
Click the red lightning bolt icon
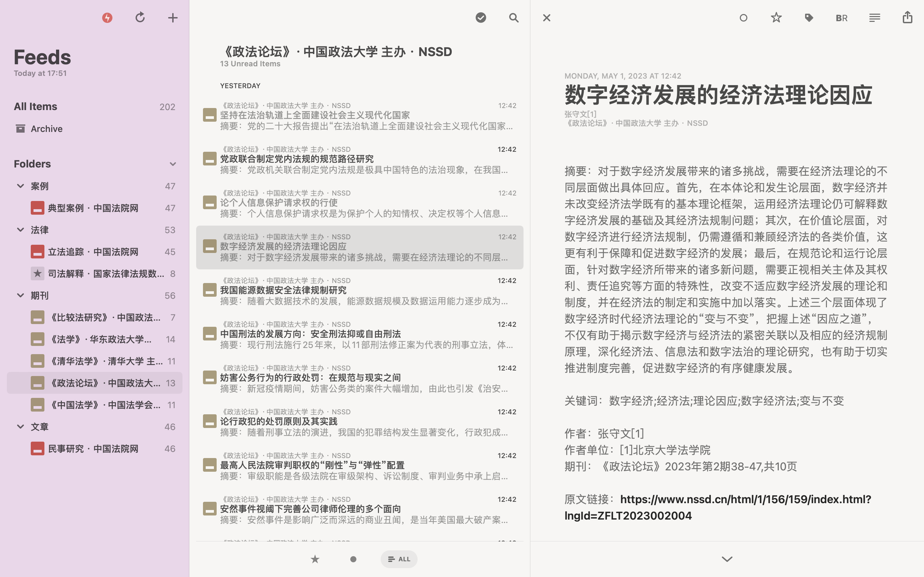pyautogui.click(x=107, y=17)
